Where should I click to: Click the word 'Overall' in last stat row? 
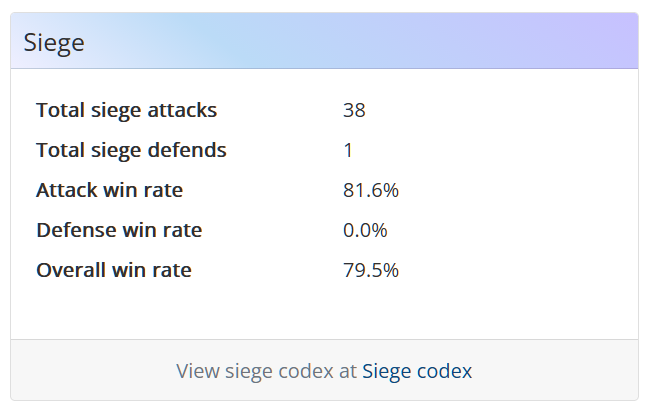tap(71, 270)
